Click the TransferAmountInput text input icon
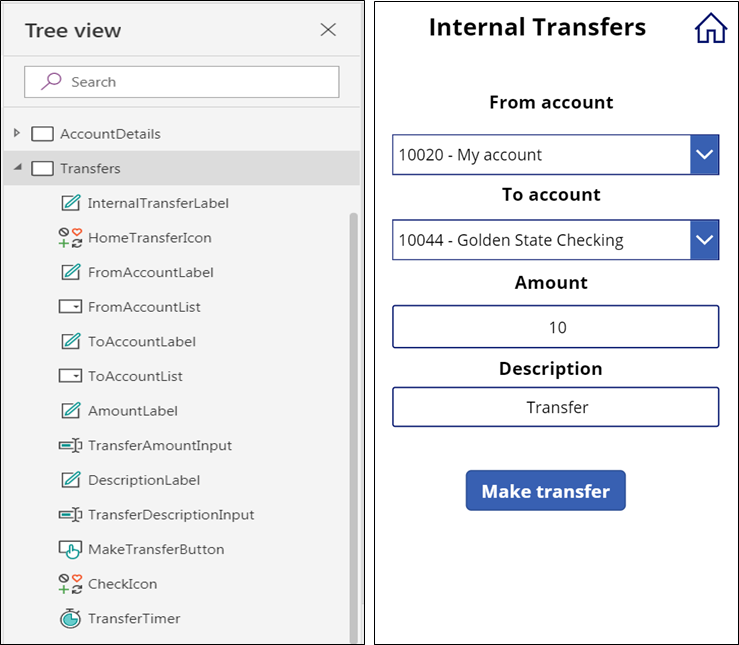 tap(71, 445)
